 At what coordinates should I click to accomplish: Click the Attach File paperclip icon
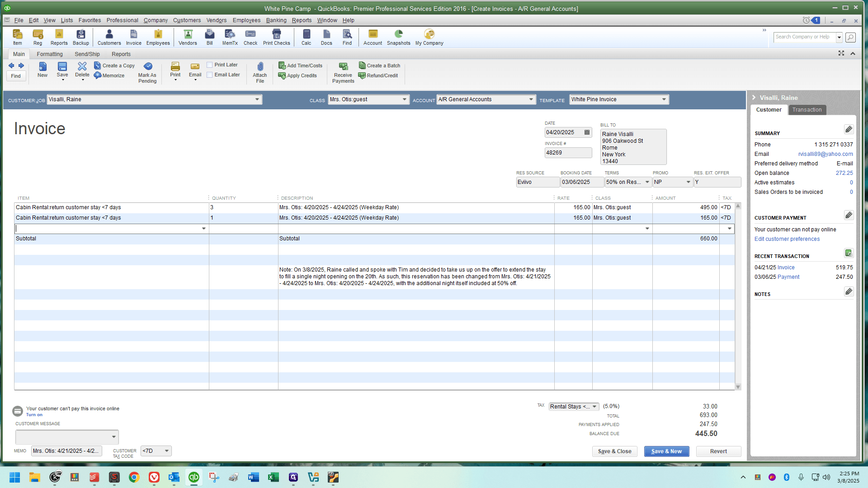260,72
